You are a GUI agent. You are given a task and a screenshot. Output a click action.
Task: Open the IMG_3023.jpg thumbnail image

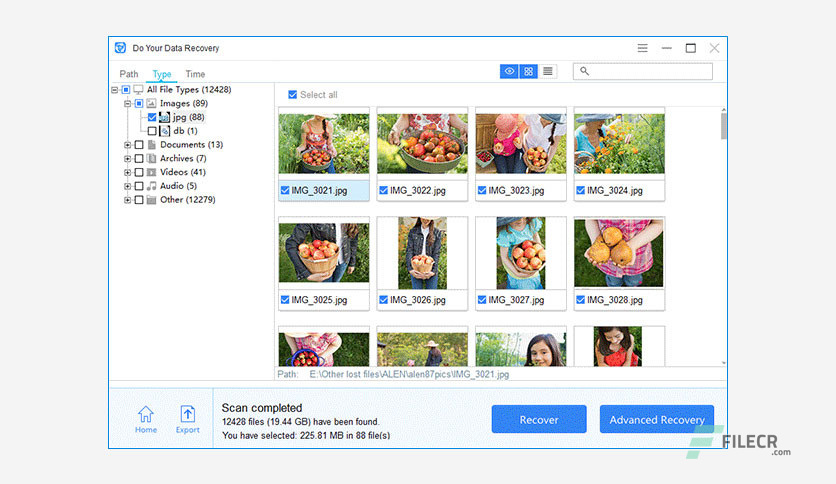(x=521, y=143)
